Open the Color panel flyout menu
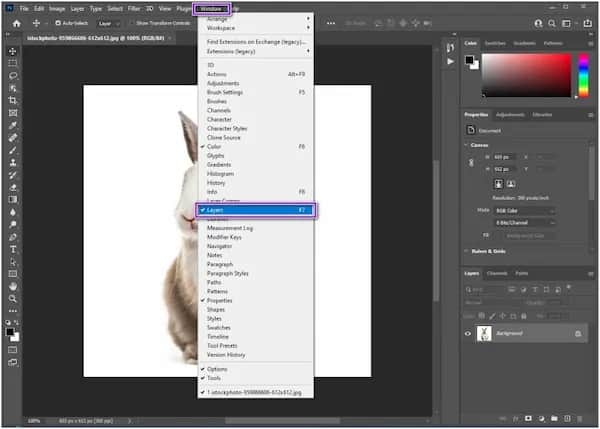The image size is (600, 429). pyautogui.click(x=590, y=44)
